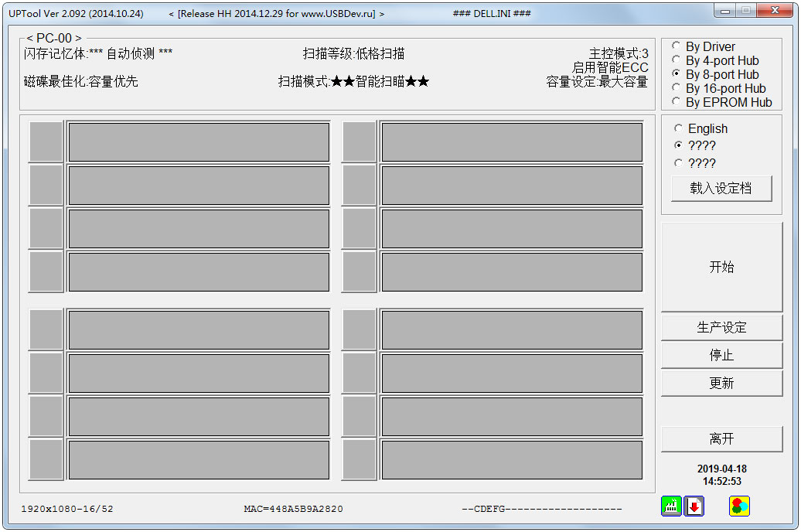Screen dimensions: 801x532
Task: Switch language to English
Action: pyautogui.click(x=700, y=128)
